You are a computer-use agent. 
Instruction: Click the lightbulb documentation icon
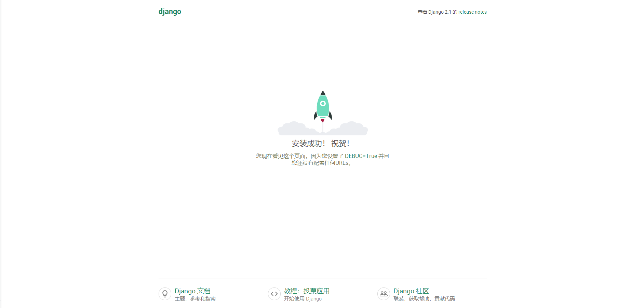[165, 294]
